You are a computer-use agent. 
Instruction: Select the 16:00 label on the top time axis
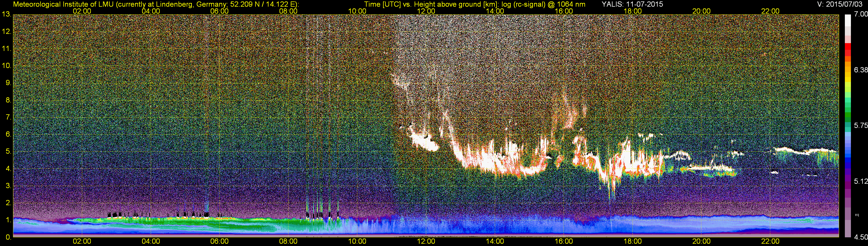pos(564,11)
